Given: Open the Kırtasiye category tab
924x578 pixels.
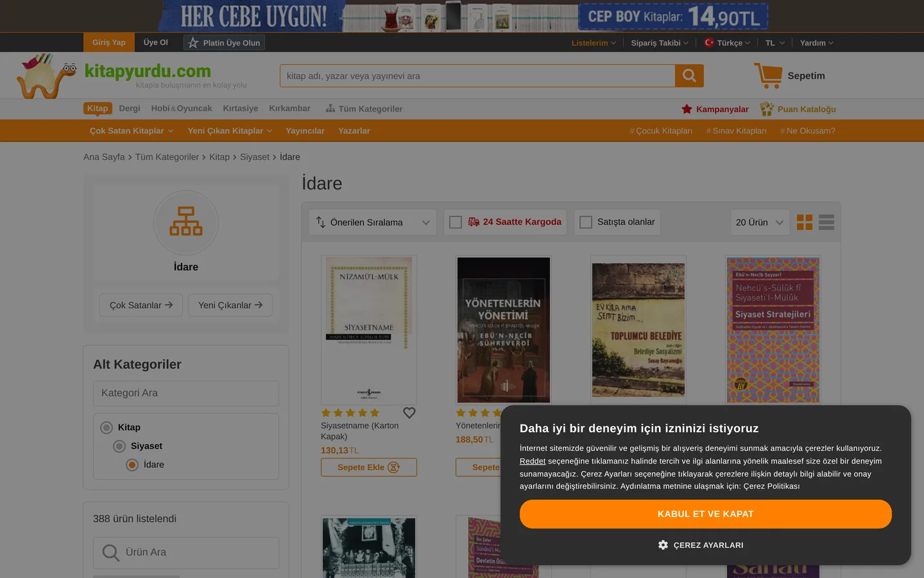Looking at the screenshot, I should [241, 109].
